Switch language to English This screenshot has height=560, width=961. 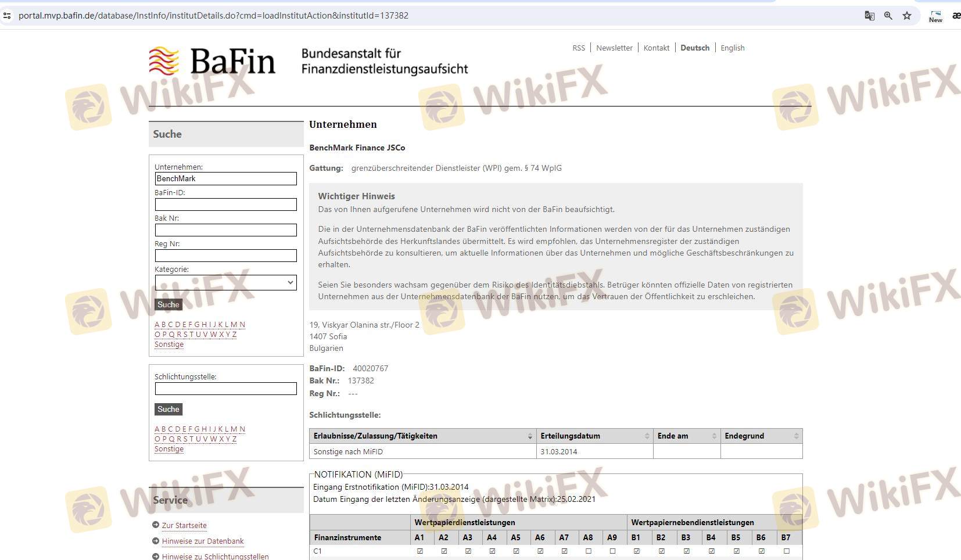732,48
